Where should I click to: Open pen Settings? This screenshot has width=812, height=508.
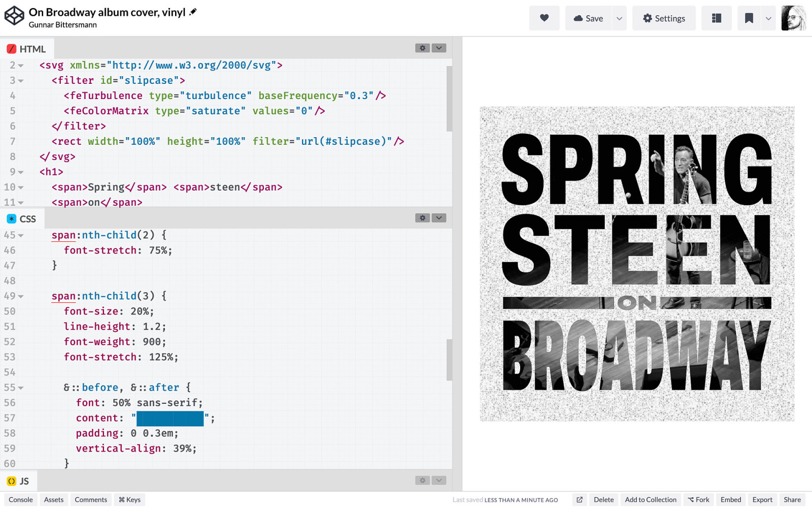click(664, 18)
